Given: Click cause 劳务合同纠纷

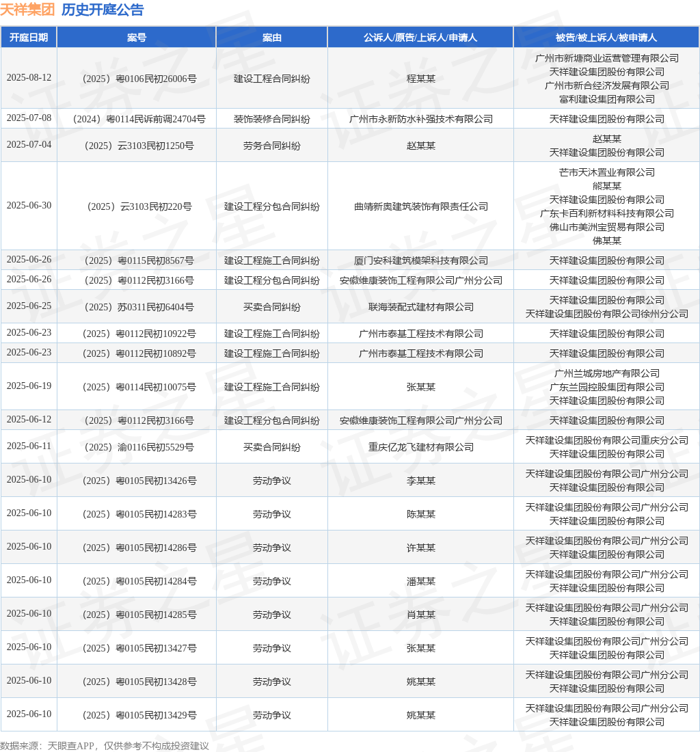Looking at the screenshot, I should pyautogui.click(x=272, y=146).
